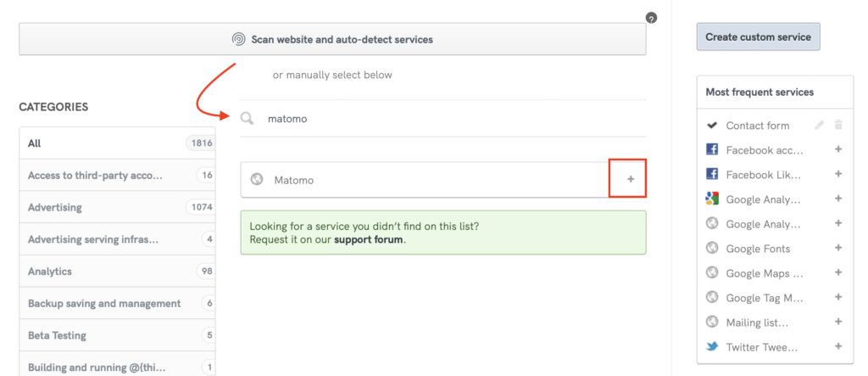Edit the Contact form service pencil icon
The width and height of the screenshot is (868, 376).
819,126
